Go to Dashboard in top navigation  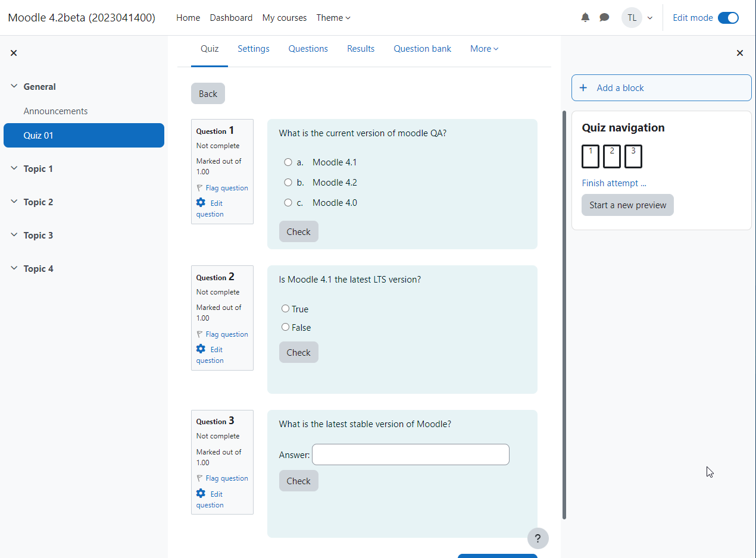click(x=231, y=18)
